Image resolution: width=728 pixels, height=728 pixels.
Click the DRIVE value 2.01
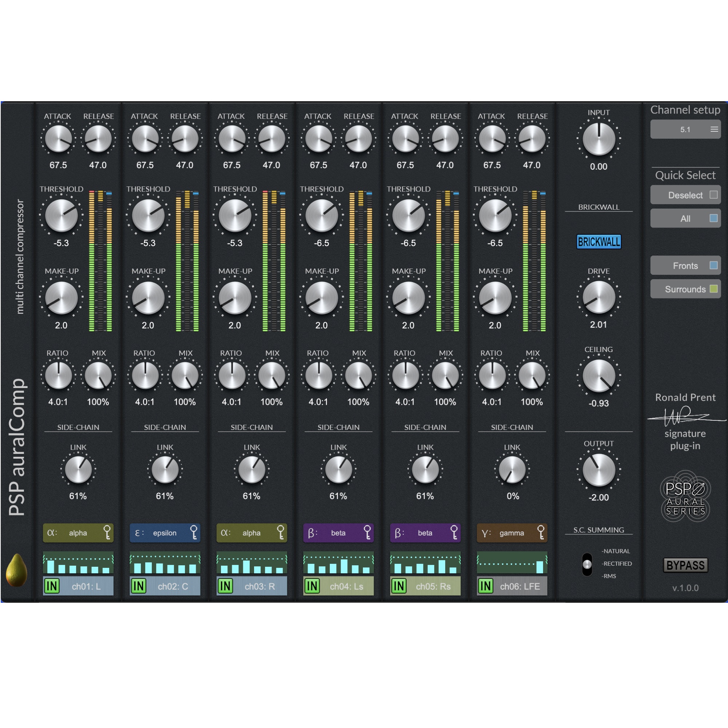click(x=598, y=324)
